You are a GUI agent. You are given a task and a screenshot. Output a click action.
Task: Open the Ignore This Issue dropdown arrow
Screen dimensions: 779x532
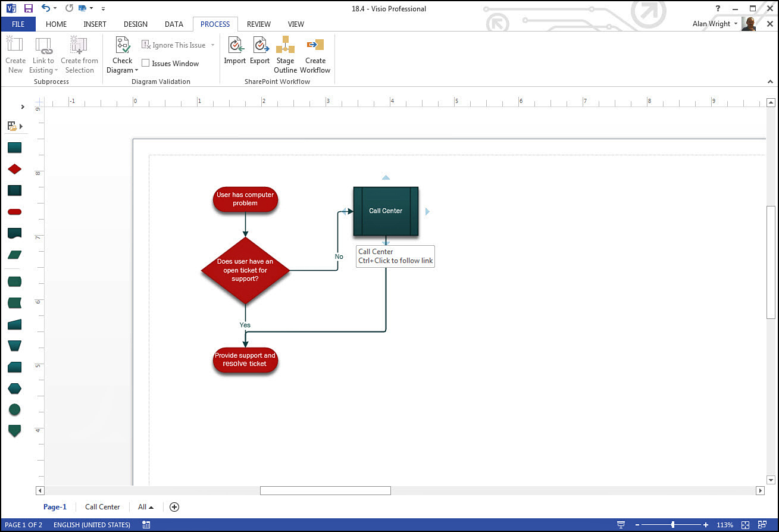tap(212, 45)
